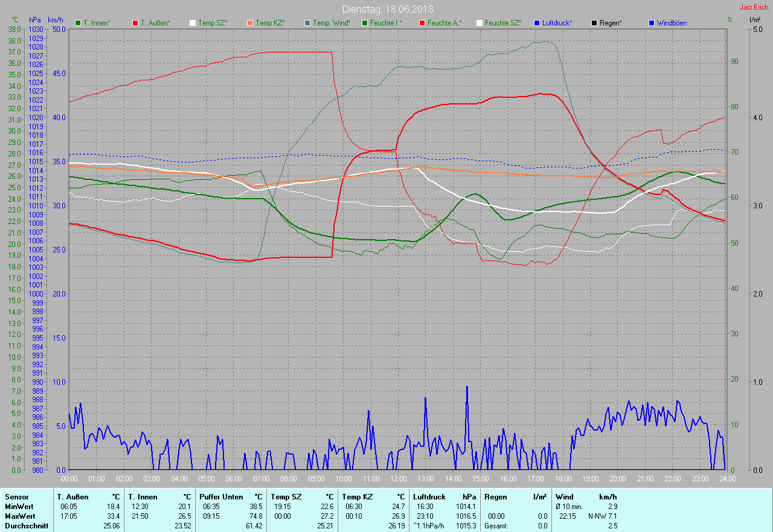Click the 12:00 time axis label
The image size is (773, 532).
pyautogui.click(x=398, y=479)
